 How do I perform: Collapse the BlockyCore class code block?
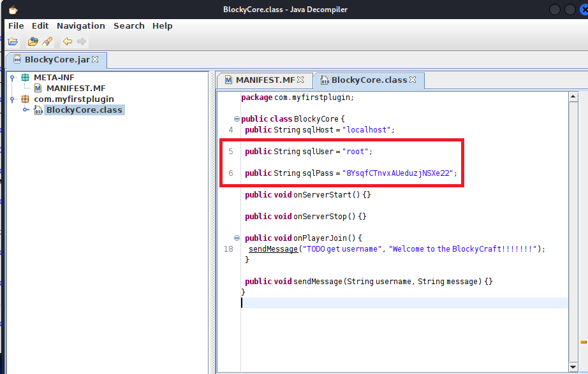237,119
